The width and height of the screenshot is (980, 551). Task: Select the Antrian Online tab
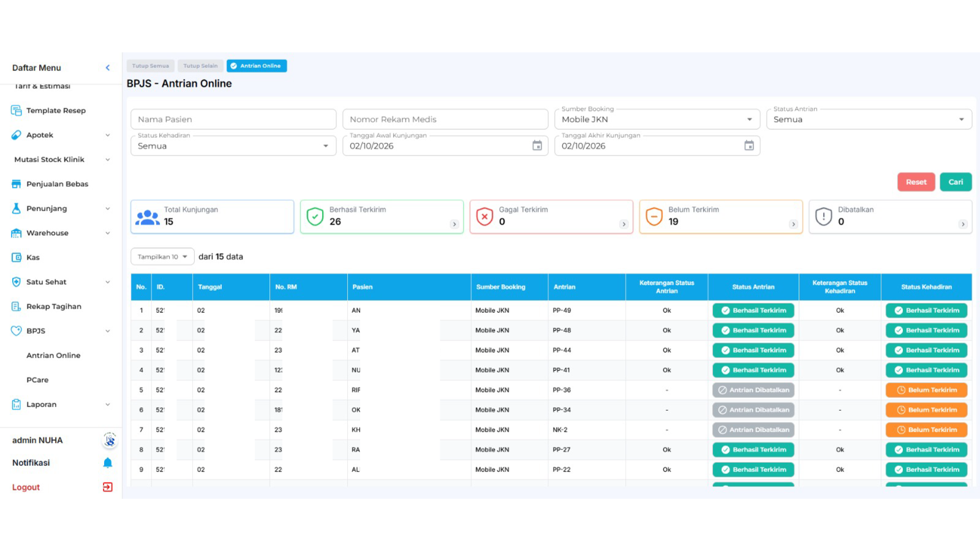257,66
